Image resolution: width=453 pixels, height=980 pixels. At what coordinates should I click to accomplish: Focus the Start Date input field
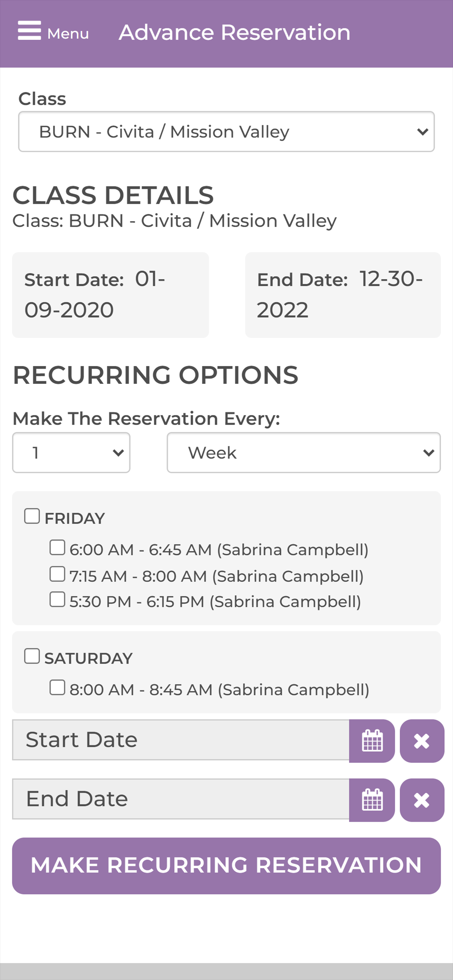click(181, 740)
